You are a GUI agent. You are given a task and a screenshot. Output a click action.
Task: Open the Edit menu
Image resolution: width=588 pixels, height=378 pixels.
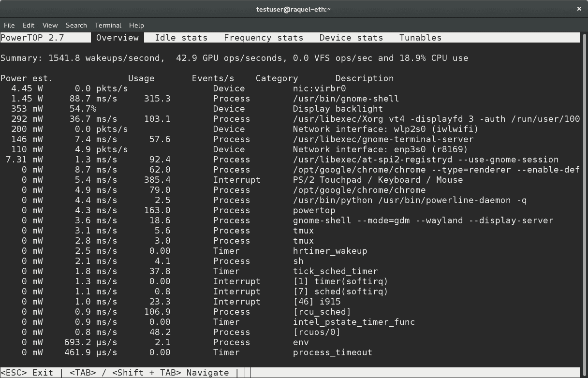pyautogui.click(x=29, y=25)
